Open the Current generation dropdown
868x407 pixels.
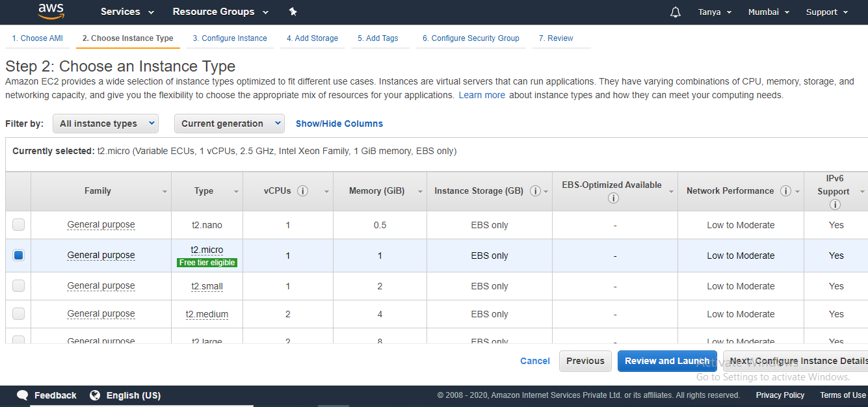coord(229,124)
